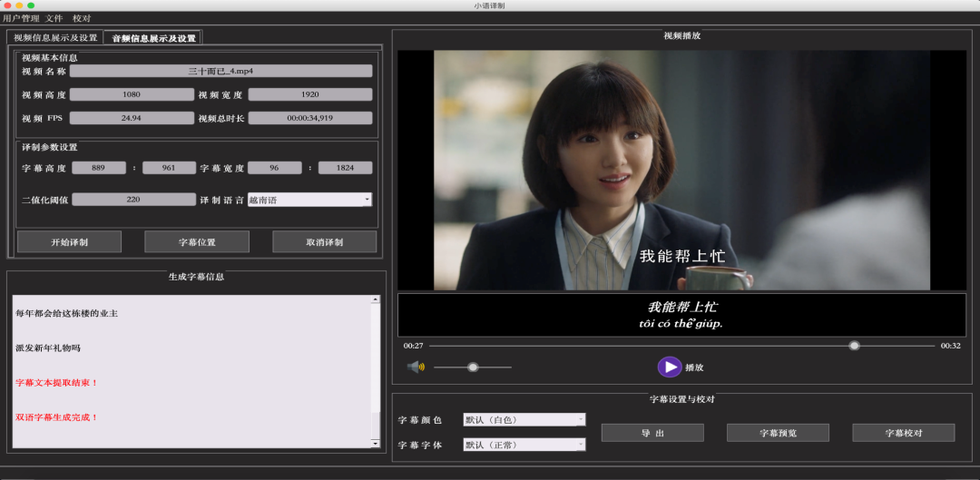Click the macOS yellow minimize window button
Screen dimensions: 980x480
click(19, 5)
